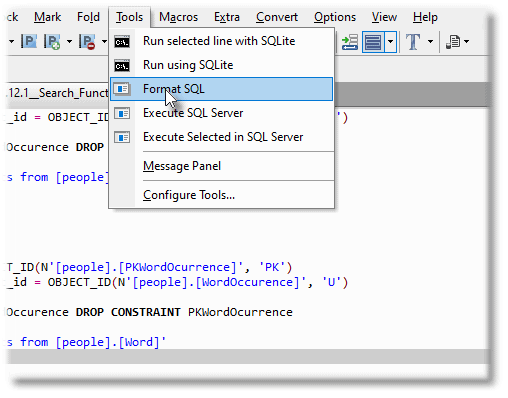508x398 pixels.
Task: Click the indent icon with green arrow
Action: (349, 42)
